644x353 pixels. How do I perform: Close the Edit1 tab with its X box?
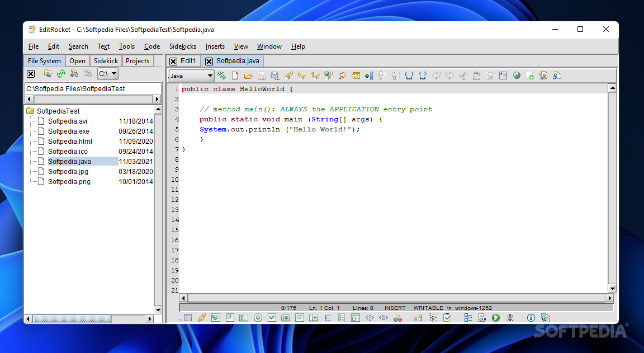(173, 61)
